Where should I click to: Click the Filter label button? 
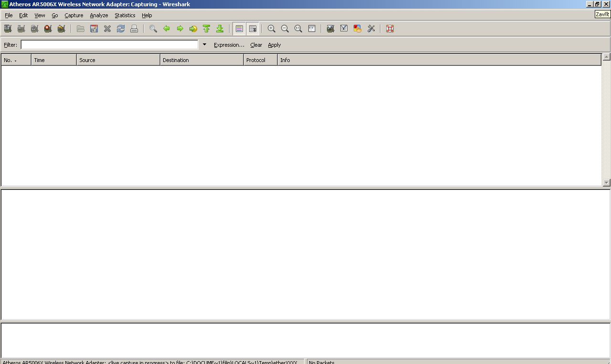11,45
